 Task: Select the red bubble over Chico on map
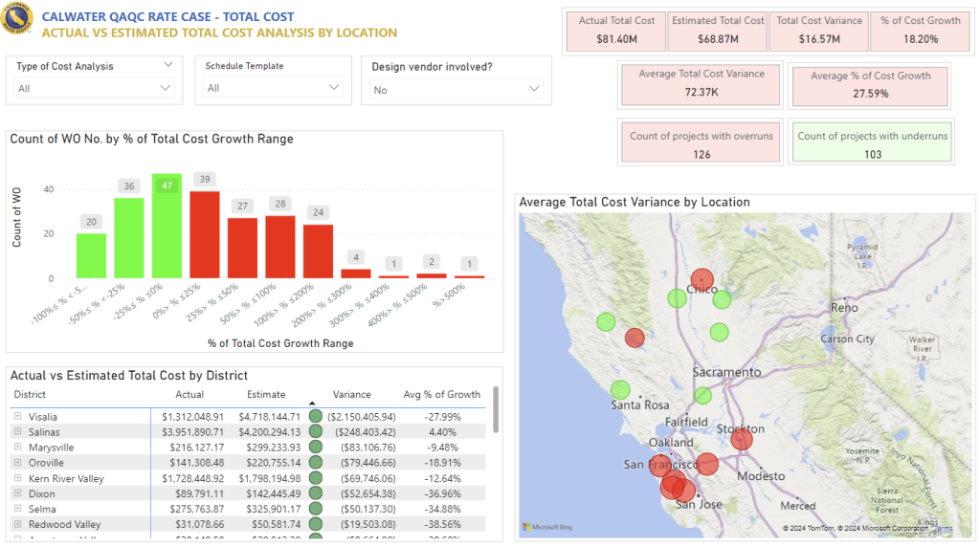coord(702,282)
